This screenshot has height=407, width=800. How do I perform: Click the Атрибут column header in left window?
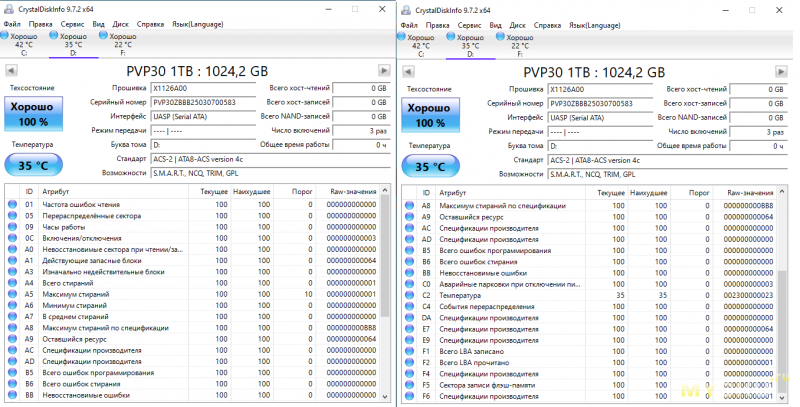pos(58,191)
